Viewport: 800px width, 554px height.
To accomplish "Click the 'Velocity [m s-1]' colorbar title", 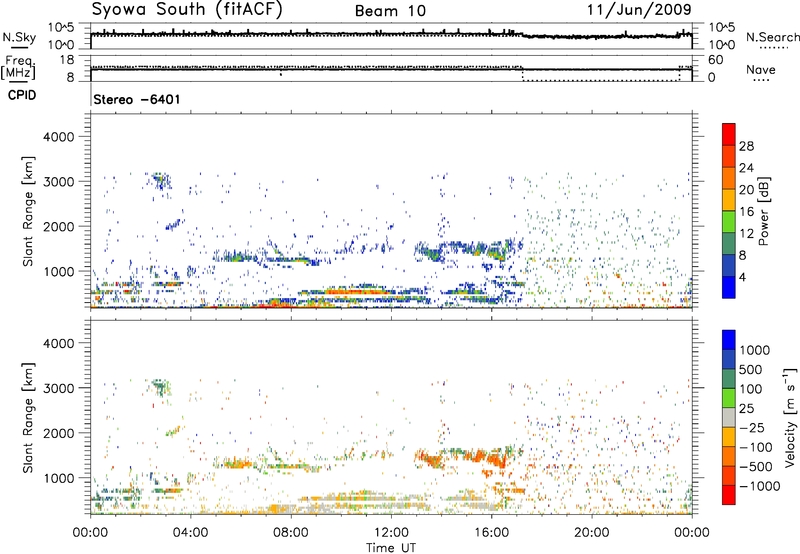I will pyautogui.click(x=790, y=417).
